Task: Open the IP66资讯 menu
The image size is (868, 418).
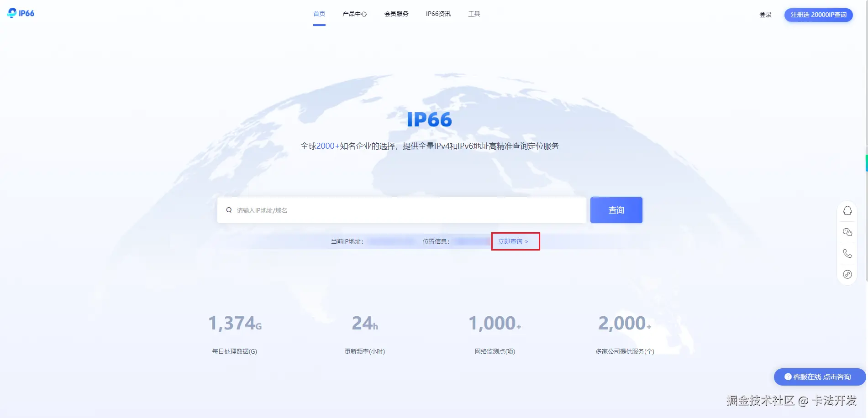Action: (438, 14)
